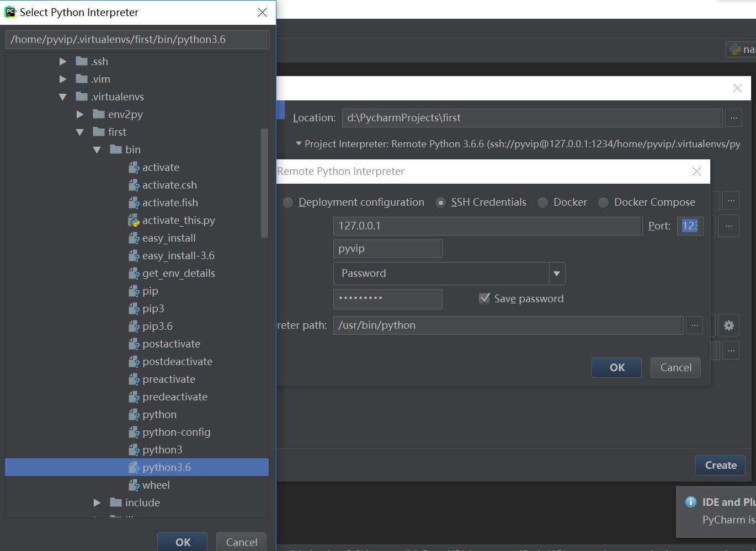Screen dimensions: 756x551
Task: Click the host field showing 127.0.0.1
Action: click(488, 226)
